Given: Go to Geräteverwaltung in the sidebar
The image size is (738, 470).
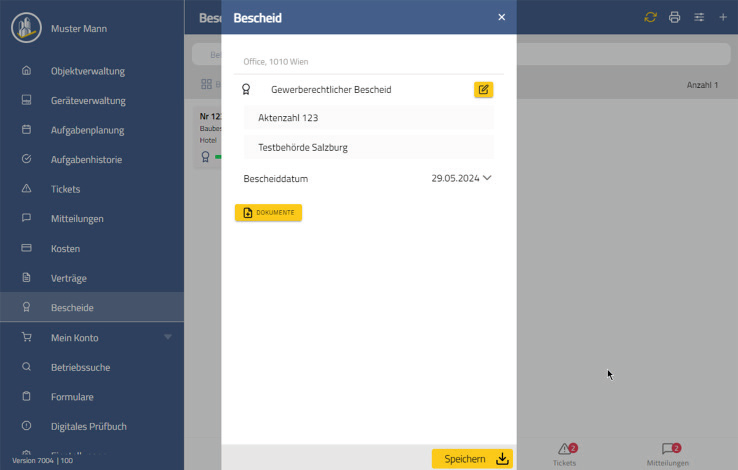Looking at the screenshot, I should tap(88, 101).
